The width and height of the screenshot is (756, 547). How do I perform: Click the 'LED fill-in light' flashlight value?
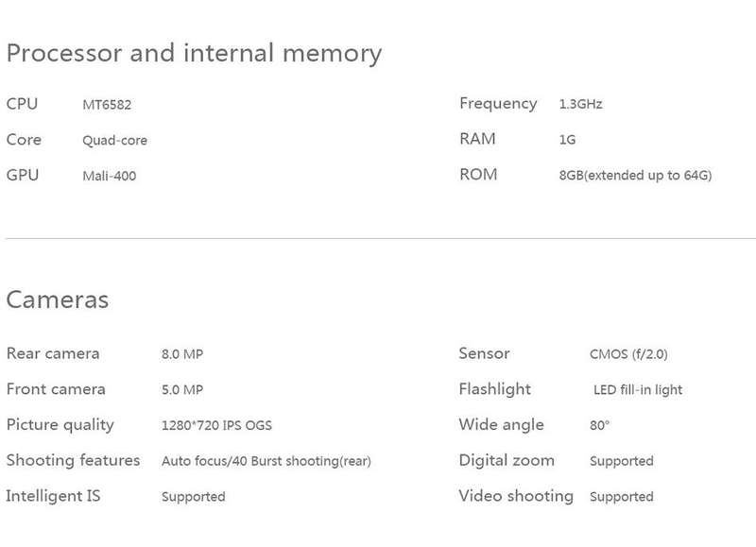point(638,390)
